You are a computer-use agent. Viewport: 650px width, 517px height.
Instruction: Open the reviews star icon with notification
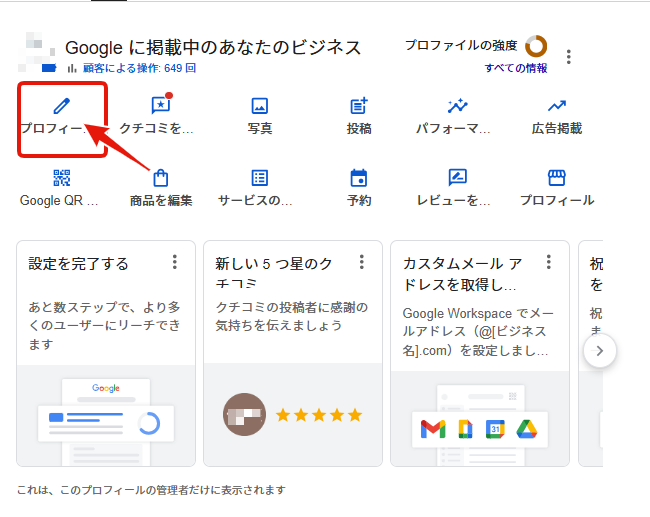[x=160, y=106]
